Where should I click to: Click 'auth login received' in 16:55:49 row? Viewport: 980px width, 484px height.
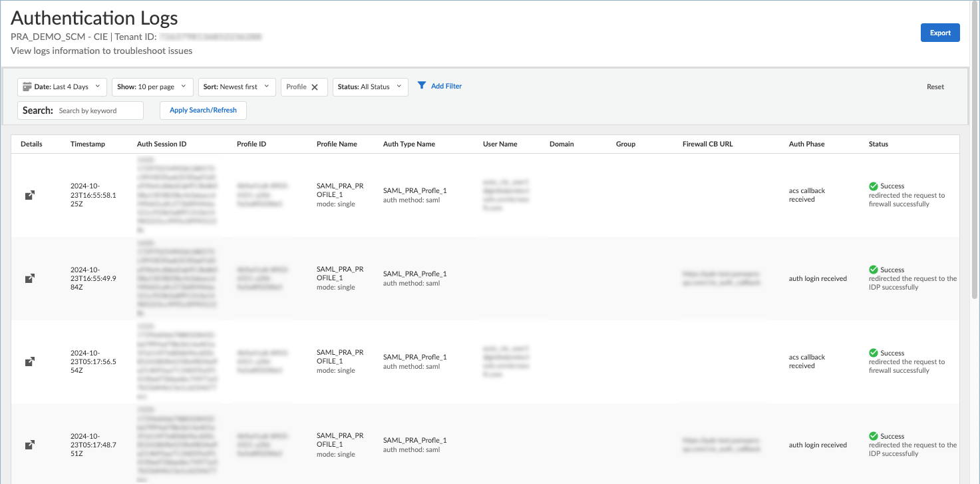point(818,278)
